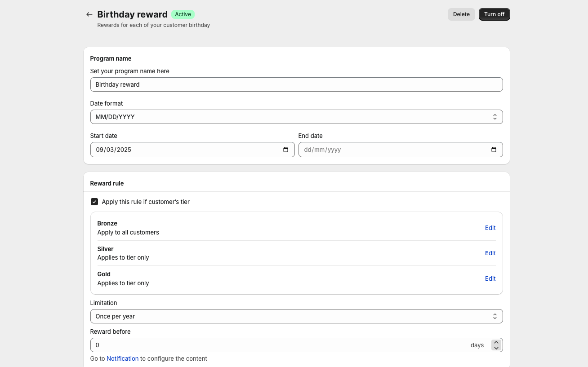Decrease Reward before days with down arrow
This screenshot has height=367, width=588.
(x=496, y=348)
